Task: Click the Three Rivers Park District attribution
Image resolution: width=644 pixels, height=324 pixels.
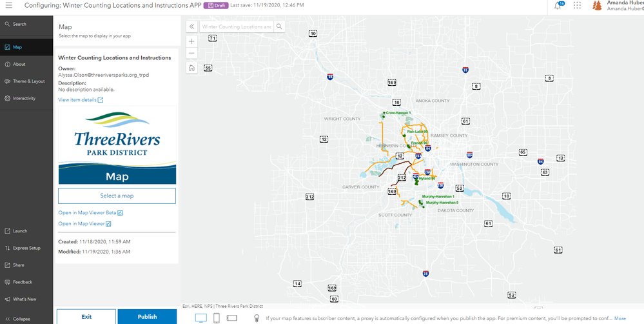Action: coord(239,307)
